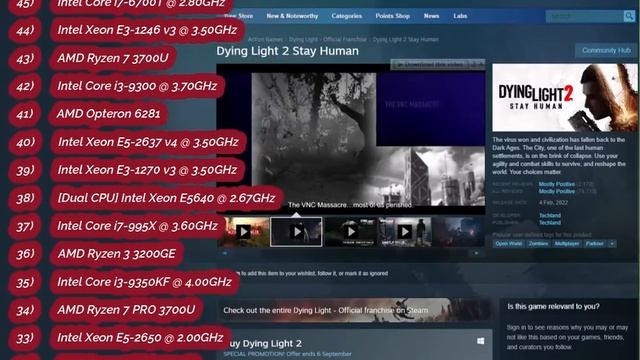Click the Dying Light 2 Stay Human title

[287, 51]
